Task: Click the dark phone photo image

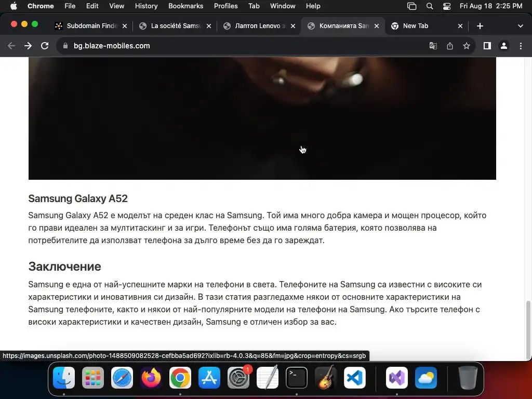Action: tap(262, 118)
